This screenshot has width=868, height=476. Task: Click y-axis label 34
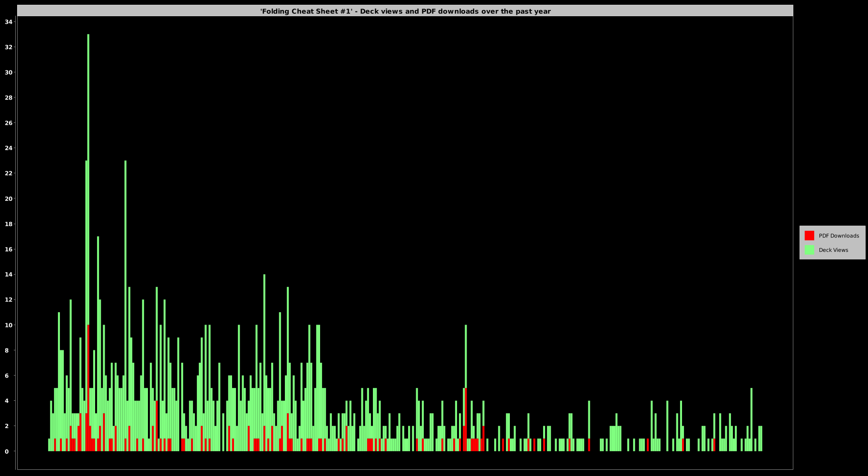pyautogui.click(x=9, y=21)
